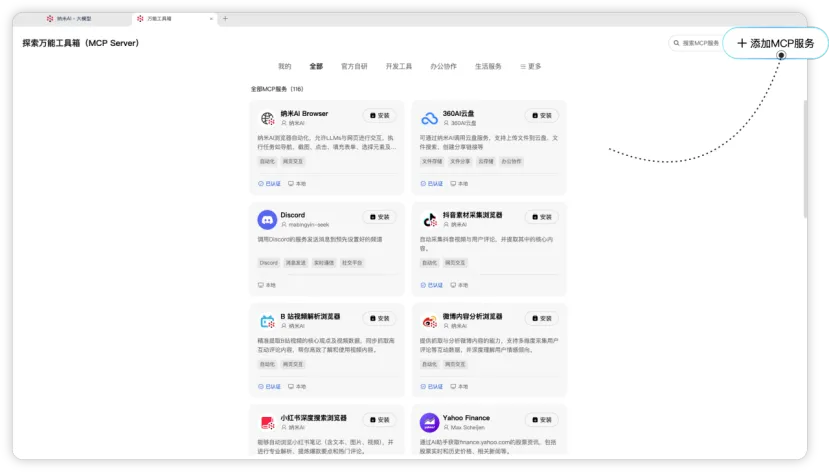The height and width of the screenshot is (472, 829).
Task: Click the 全部MCP服务 (116) heading
Action: click(277, 89)
